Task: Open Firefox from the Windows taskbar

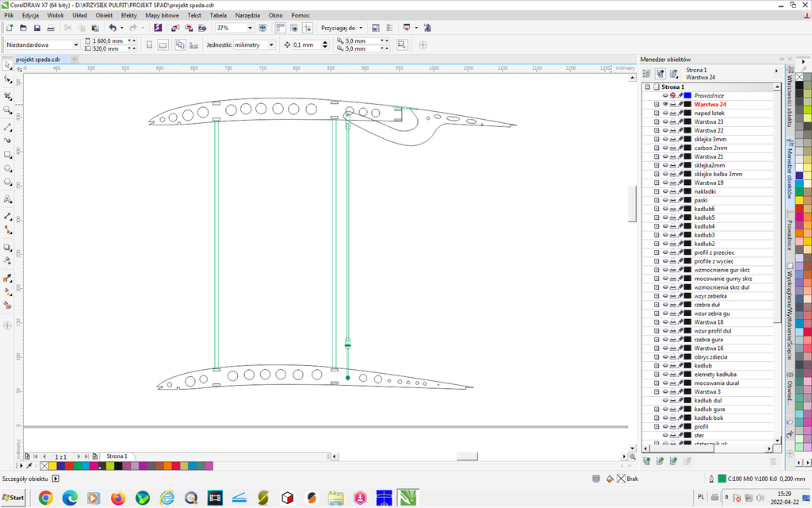Action: (118, 498)
